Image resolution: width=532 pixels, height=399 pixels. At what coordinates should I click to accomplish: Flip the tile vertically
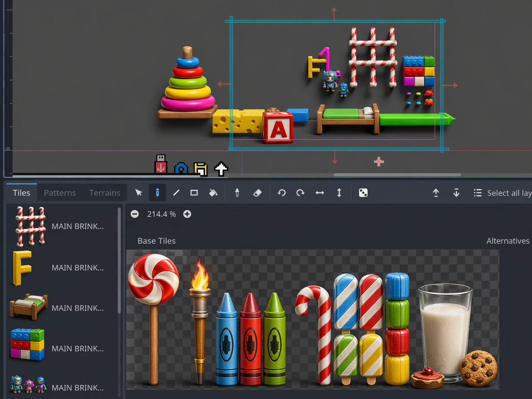[339, 193]
